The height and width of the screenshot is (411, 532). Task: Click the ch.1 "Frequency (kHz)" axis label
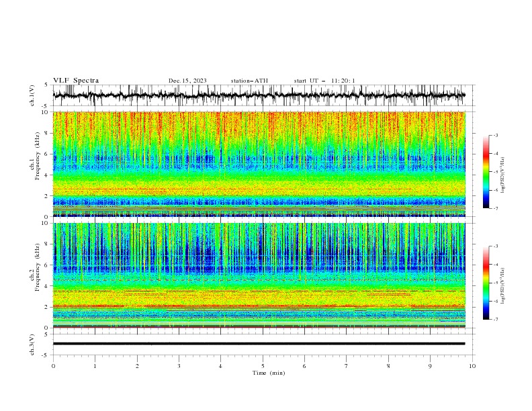(37, 154)
